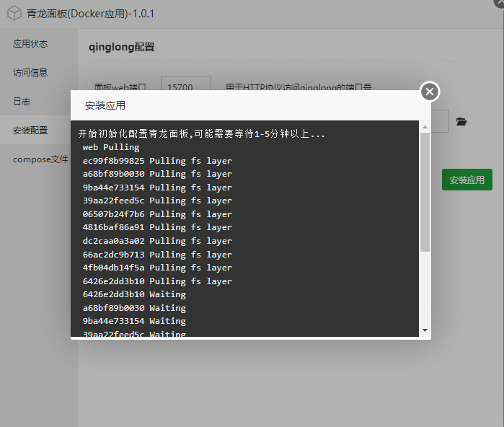The height and width of the screenshot is (427, 504).
Task: Click log line '39aa22feed5c Pulling fs layer'
Action: pyautogui.click(x=157, y=201)
